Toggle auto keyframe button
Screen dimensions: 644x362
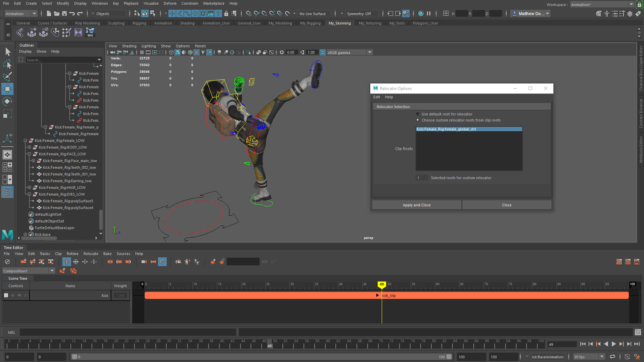click(627, 357)
